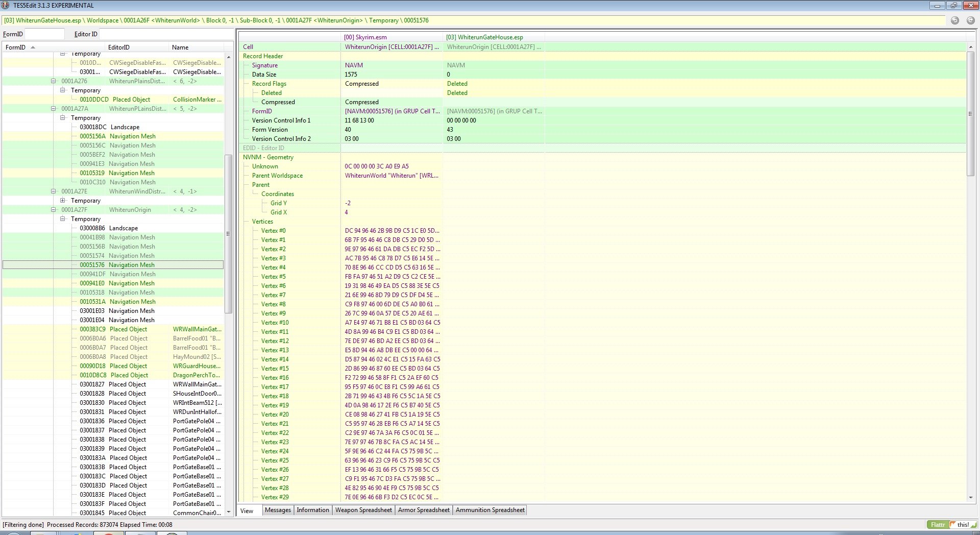Click the Flattr this donation button
Image resolution: width=980 pixels, height=535 pixels.
[951, 525]
